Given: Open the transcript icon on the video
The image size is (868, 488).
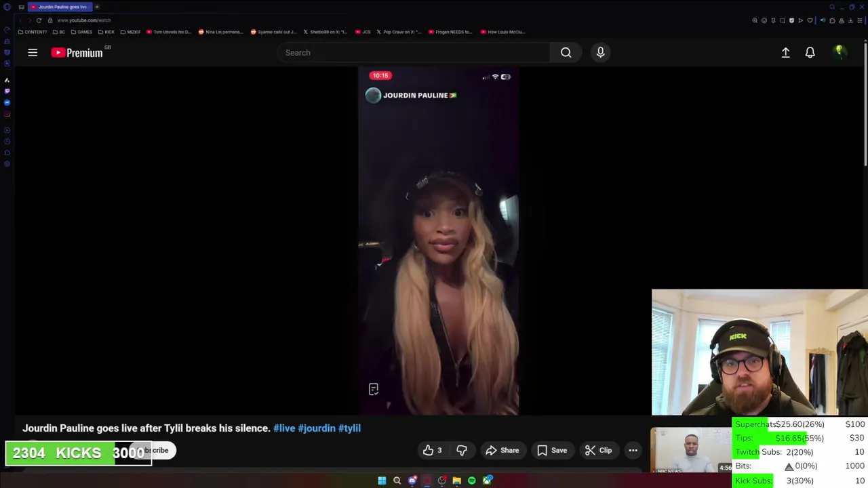Looking at the screenshot, I should [374, 389].
